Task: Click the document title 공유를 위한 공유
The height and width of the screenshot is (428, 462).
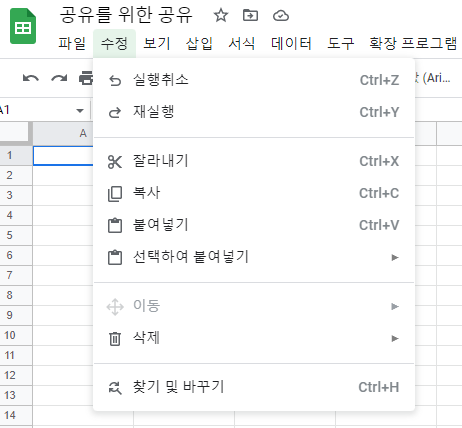Action: (x=126, y=15)
